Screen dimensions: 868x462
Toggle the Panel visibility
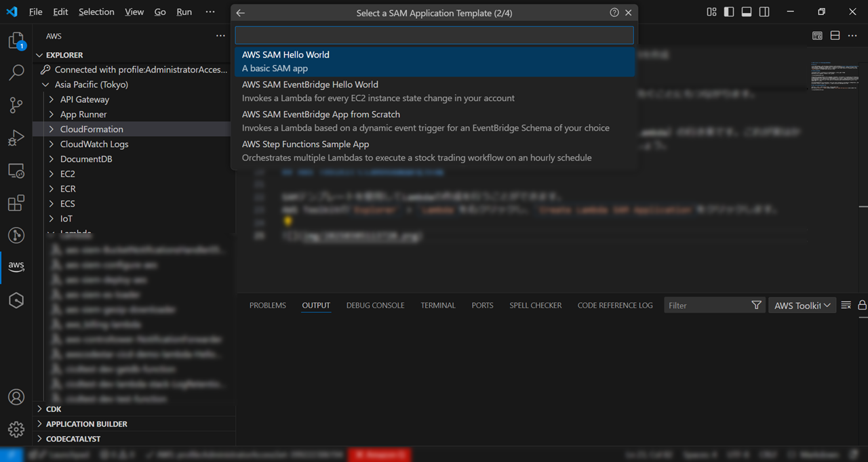coord(746,12)
